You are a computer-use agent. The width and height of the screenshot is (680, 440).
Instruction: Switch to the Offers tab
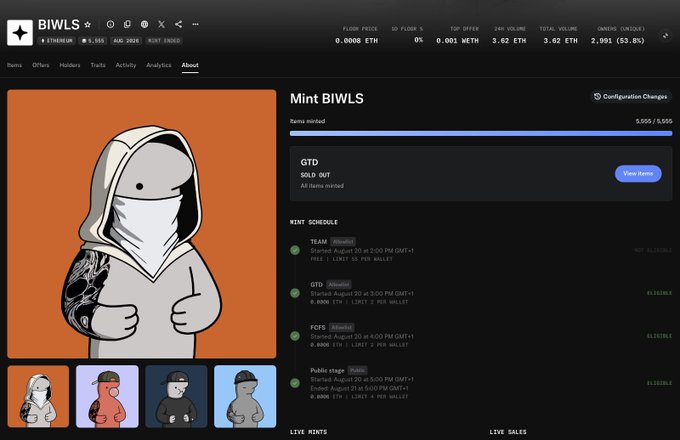point(41,65)
